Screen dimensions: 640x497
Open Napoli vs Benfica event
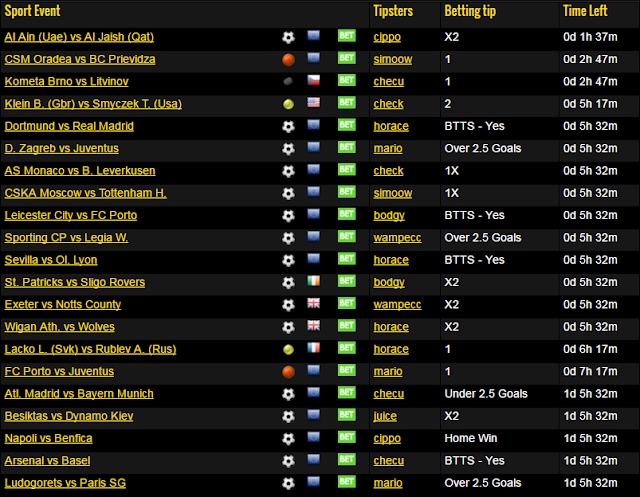(x=49, y=439)
